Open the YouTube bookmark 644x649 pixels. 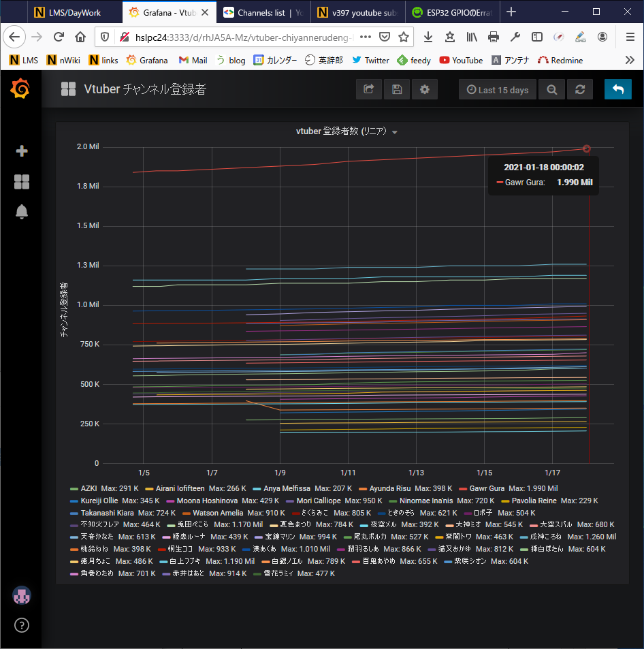(461, 61)
